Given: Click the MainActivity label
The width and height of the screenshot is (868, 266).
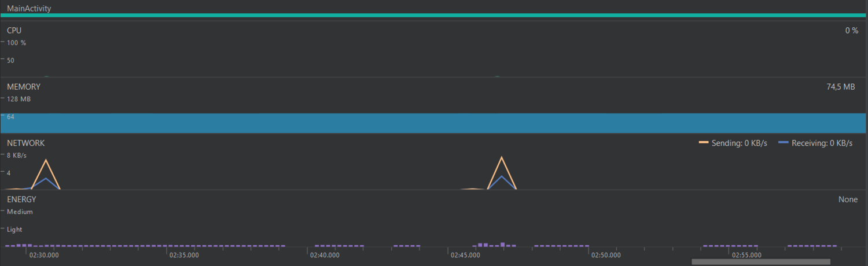Looking at the screenshot, I should click(29, 9).
